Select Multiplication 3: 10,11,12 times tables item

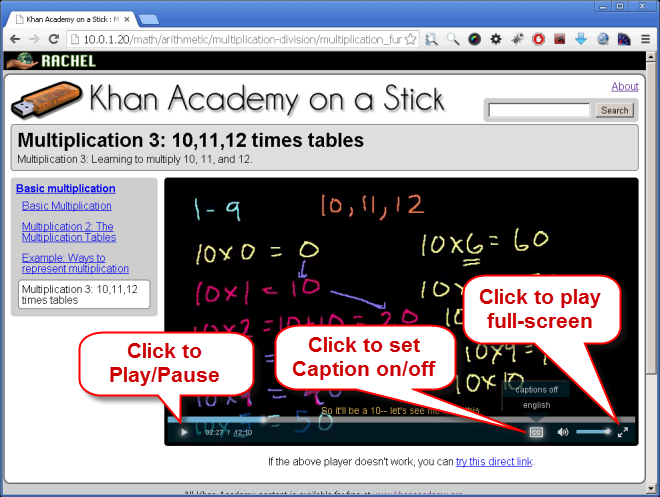[x=84, y=294]
